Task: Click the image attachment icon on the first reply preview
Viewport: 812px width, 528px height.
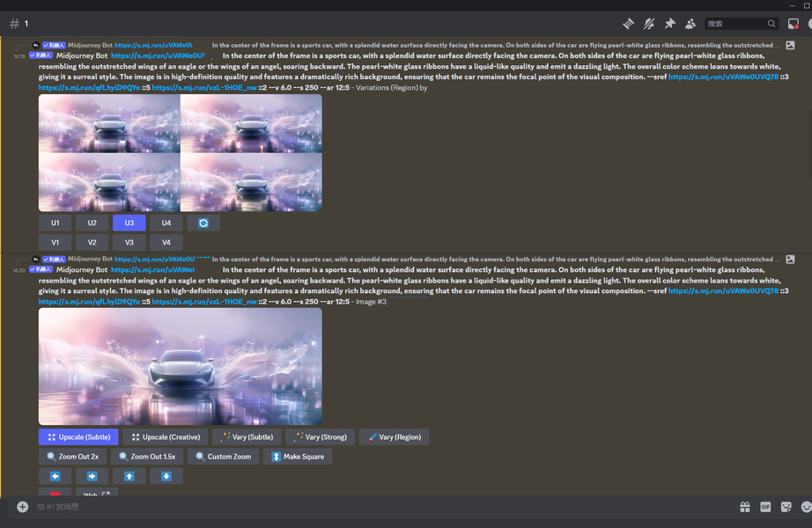Action: (x=790, y=46)
